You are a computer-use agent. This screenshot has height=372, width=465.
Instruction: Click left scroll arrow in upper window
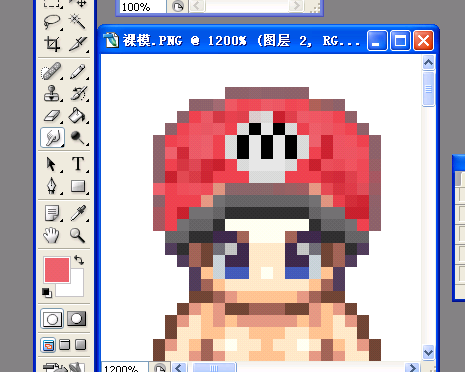[x=197, y=6]
